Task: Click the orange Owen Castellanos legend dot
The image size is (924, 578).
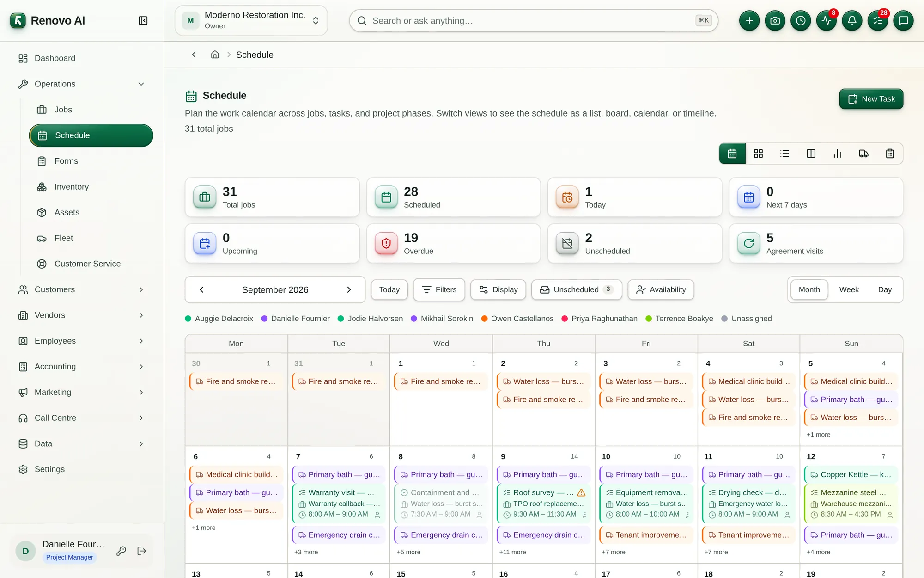Action: tap(485, 319)
